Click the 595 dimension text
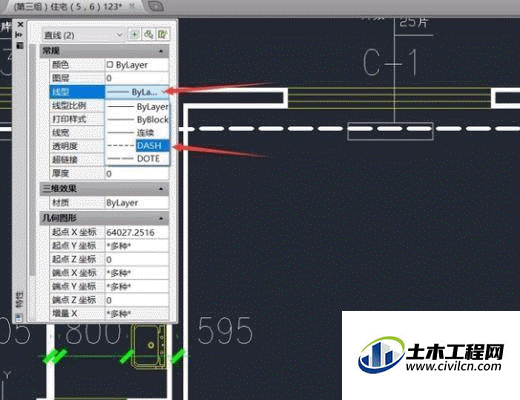Viewport: 520px width, 400px height. 225,331
